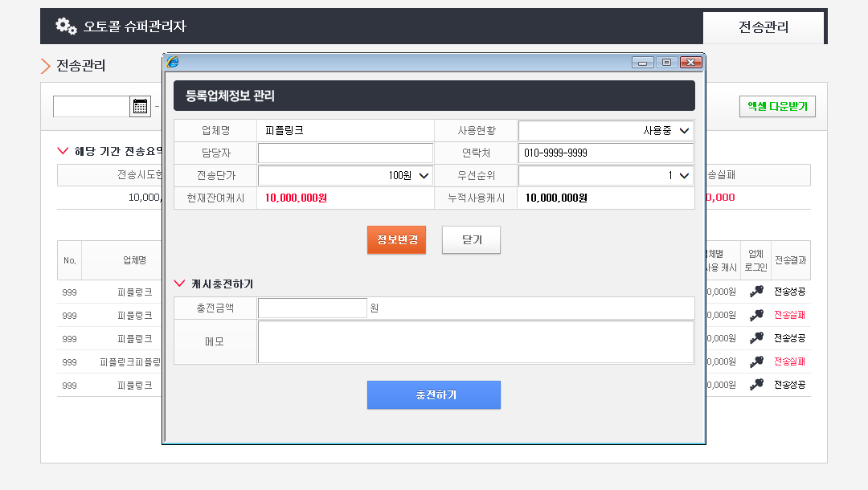Open the 우선순위 dropdown showing 1
868x490 pixels.
click(x=605, y=175)
